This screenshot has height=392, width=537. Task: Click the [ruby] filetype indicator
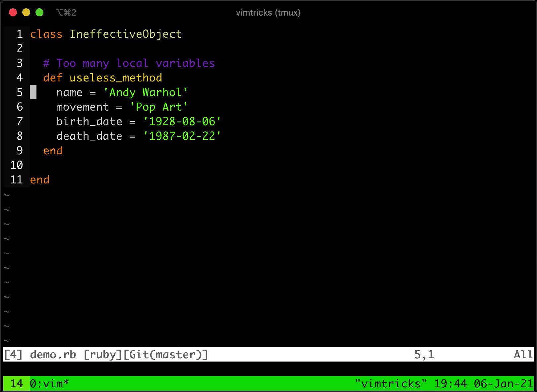coord(103,354)
